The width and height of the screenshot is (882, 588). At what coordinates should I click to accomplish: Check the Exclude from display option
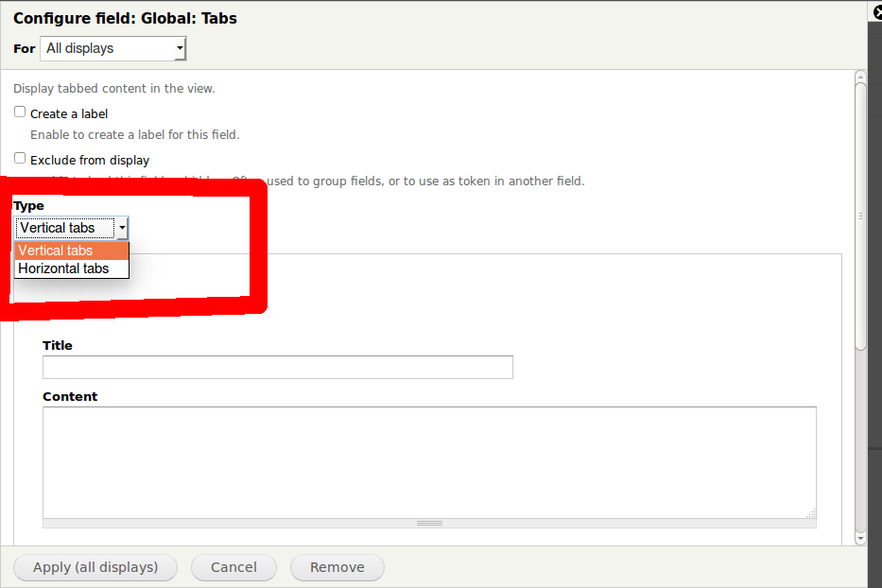coord(19,157)
